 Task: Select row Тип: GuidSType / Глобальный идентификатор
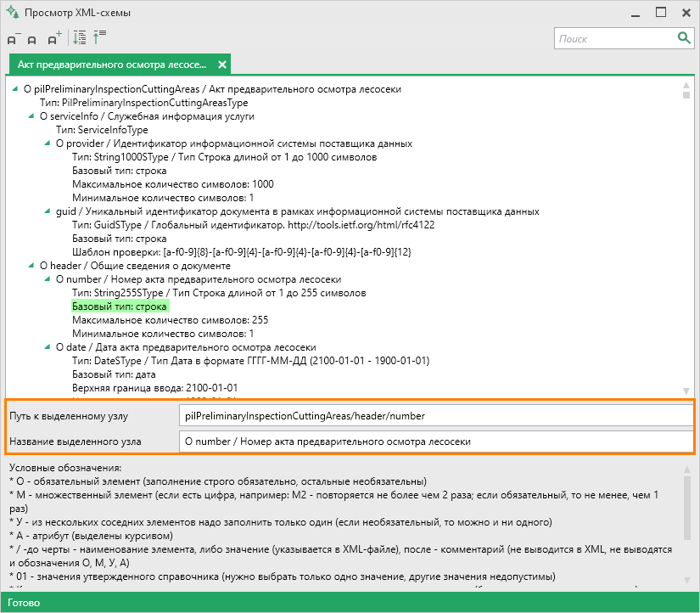[x=253, y=225]
